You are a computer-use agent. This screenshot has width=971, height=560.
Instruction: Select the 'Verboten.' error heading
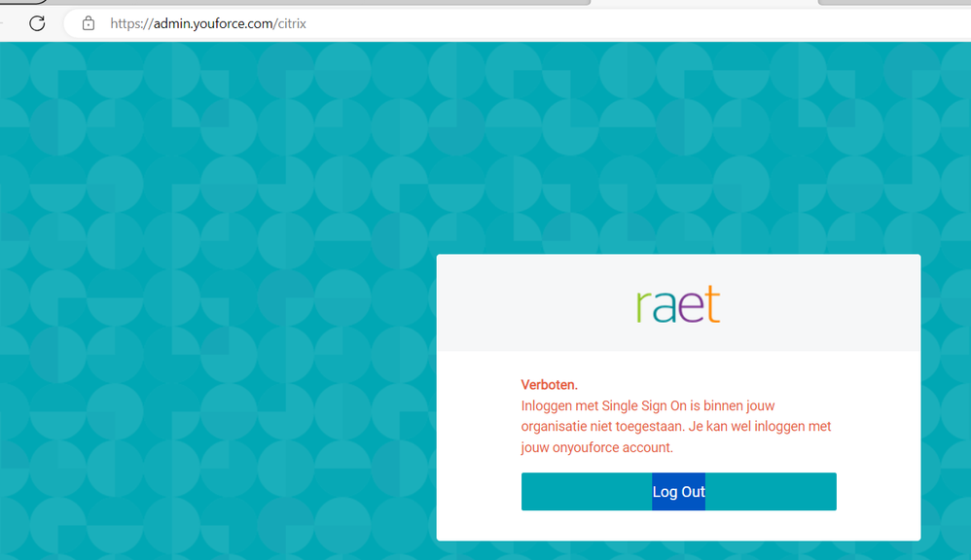pyautogui.click(x=550, y=385)
